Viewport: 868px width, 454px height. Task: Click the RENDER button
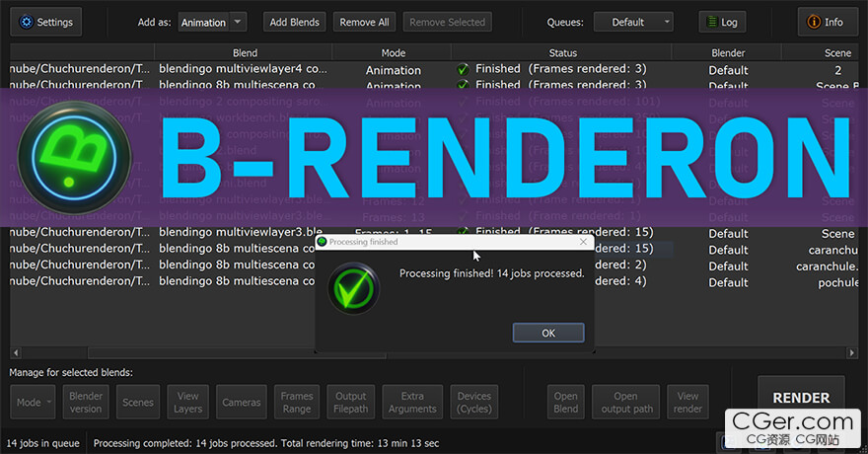point(801,398)
